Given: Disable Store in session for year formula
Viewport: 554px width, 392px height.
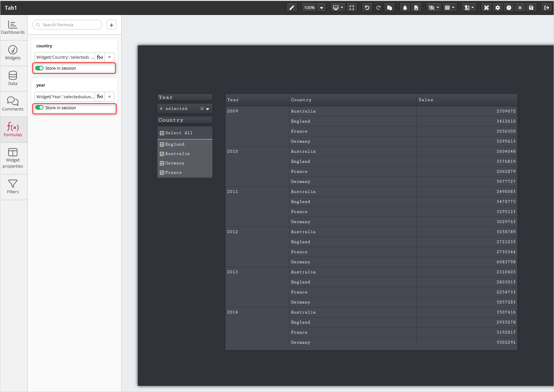Looking at the screenshot, I should click(40, 108).
